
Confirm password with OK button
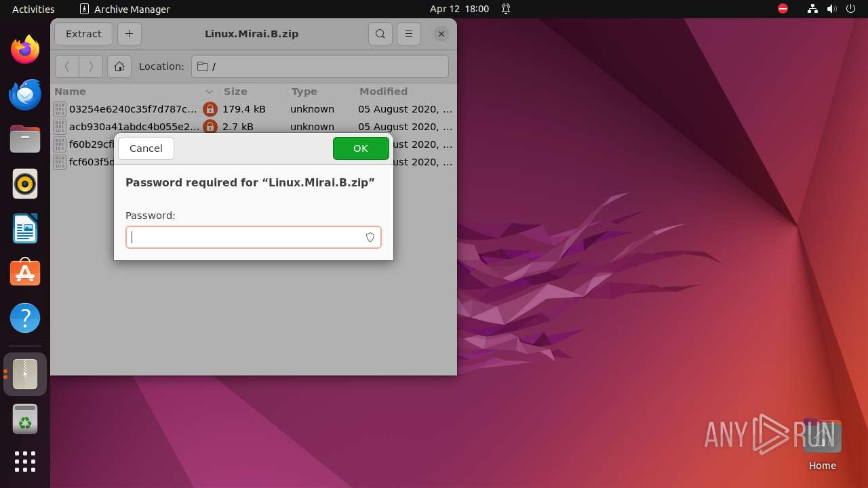tap(361, 148)
